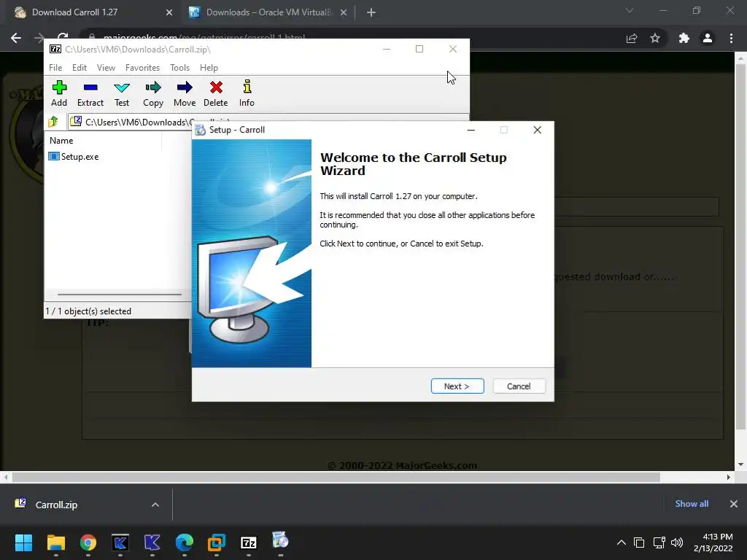Click the network icon in system tray
The width and height of the screenshot is (747, 560).
[659, 542]
